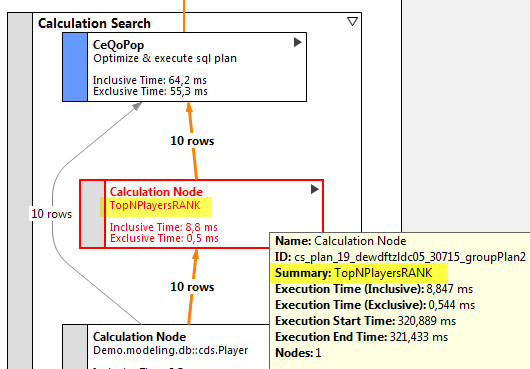The width and height of the screenshot is (530, 369).
Task: Collapse the Calculation Search container triangle
Action: coord(352,22)
